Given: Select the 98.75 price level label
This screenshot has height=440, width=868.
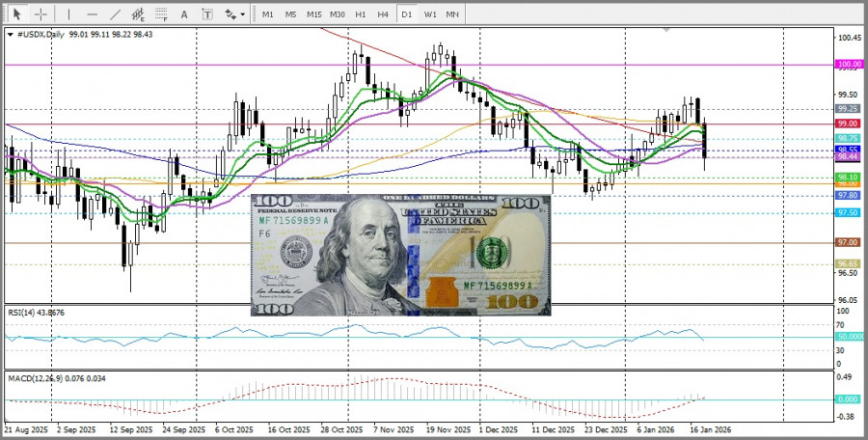Looking at the screenshot, I should [x=849, y=139].
